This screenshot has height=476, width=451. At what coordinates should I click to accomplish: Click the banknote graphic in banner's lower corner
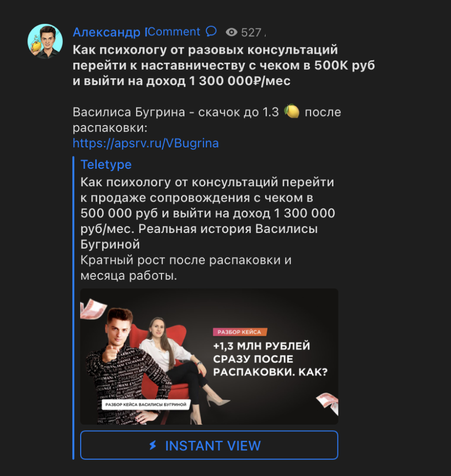coord(328,403)
